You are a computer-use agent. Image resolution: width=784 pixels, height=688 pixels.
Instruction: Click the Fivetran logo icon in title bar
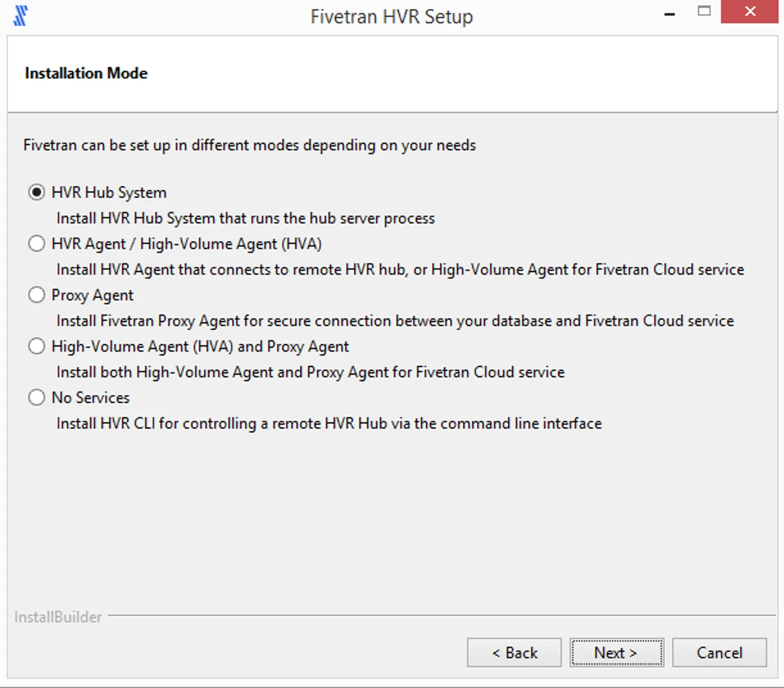pyautogui.click(x=21, y=15)
